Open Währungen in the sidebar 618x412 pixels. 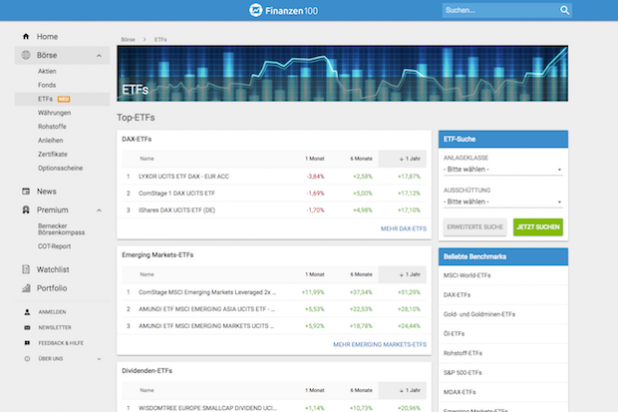[54, 113]
